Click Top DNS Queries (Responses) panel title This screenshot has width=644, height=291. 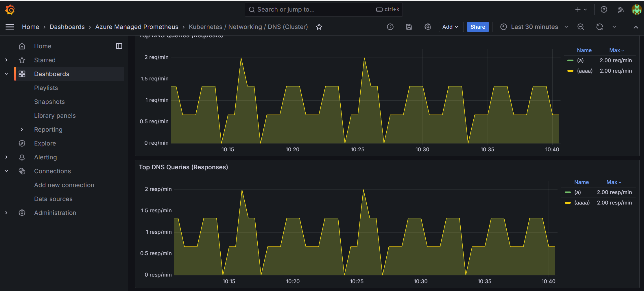[183, 167]
